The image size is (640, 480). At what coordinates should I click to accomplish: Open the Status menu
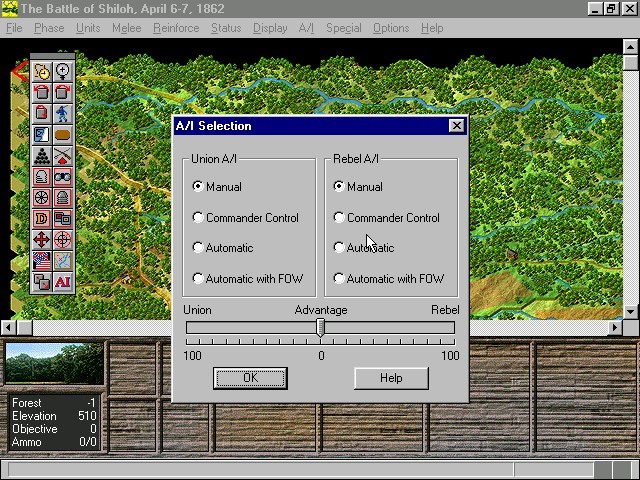226,28
